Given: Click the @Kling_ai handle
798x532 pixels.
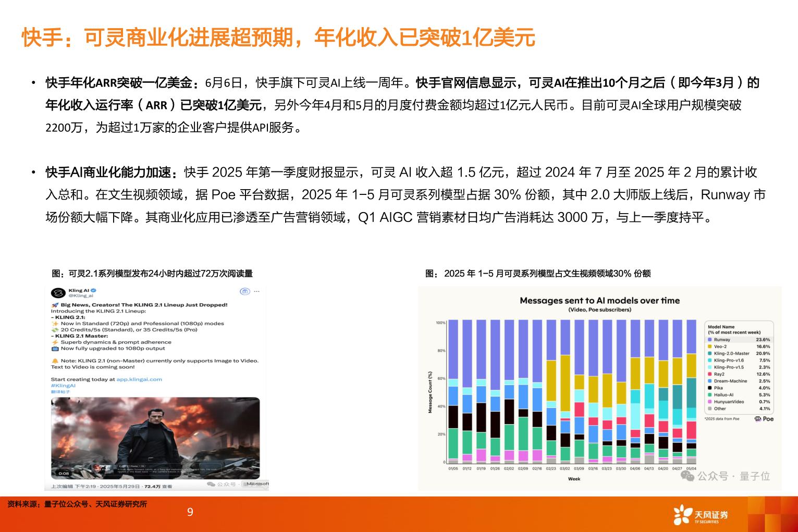Looking at the screenshot, I should pyautogui.click(x=80, y=295).
